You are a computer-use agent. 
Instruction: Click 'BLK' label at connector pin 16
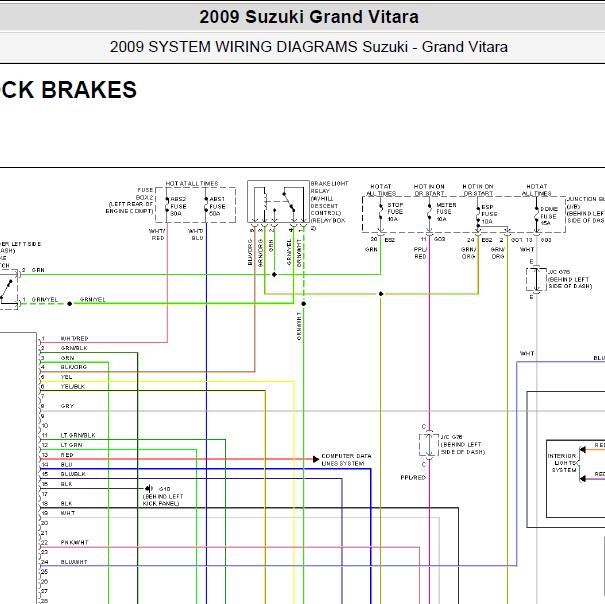66,484
